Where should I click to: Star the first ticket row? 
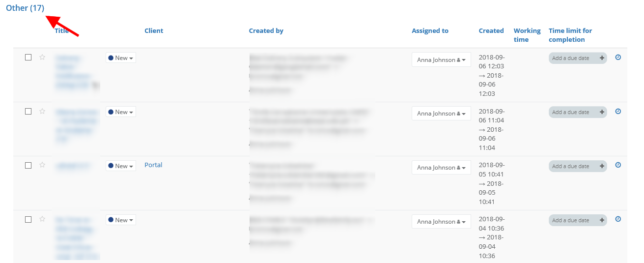tap(42, 58)
